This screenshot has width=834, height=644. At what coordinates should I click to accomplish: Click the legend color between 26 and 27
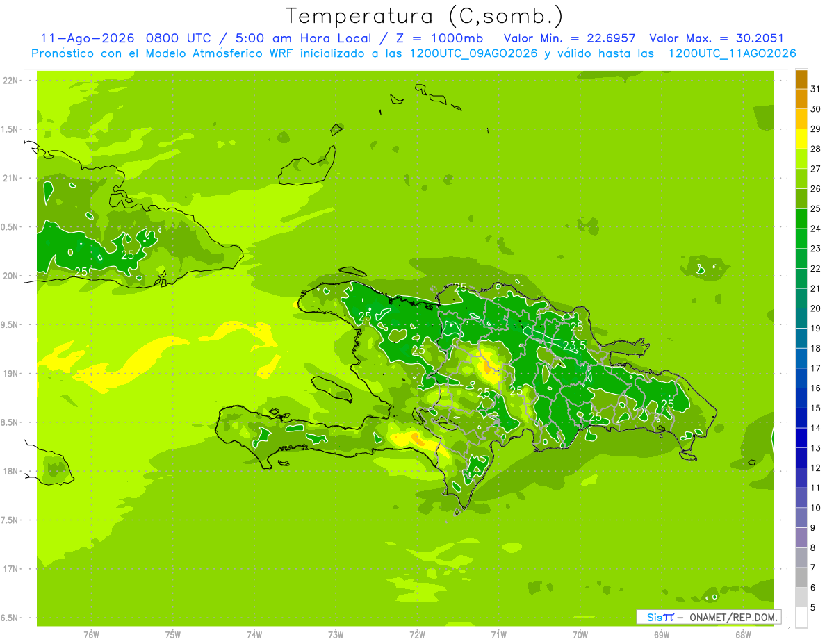coord(801,179)
